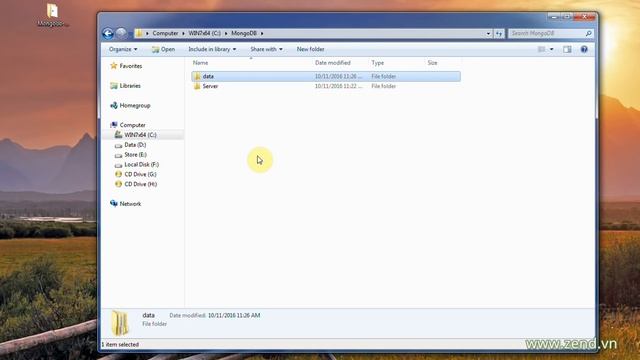Open the view options dropdown arrow

tap(551, 49)
